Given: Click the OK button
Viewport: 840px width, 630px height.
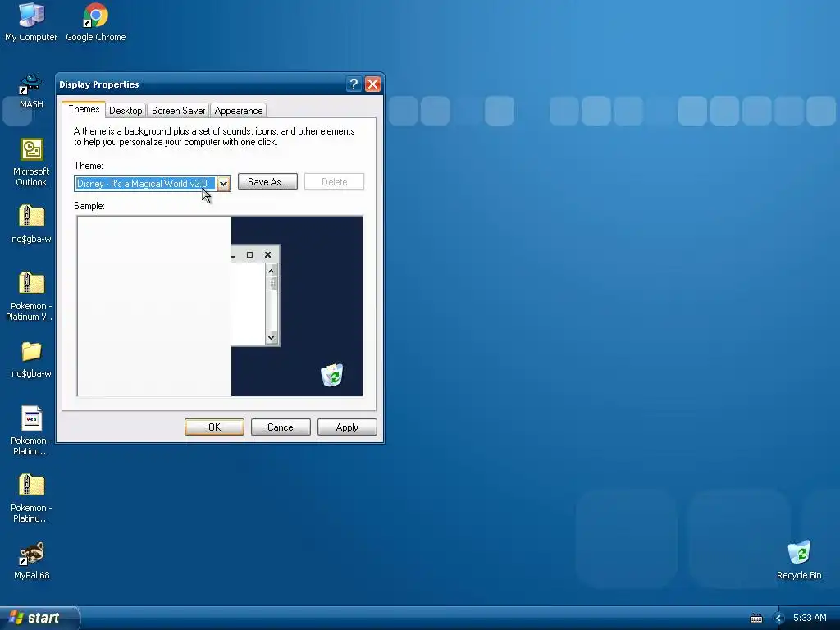Looking at the screenshot, I should point(214,427).
